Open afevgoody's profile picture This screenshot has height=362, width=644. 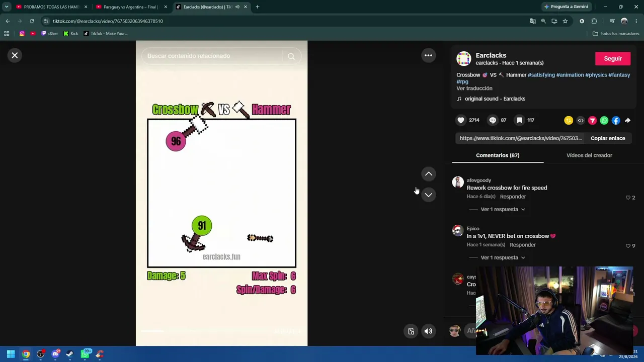[458, 182]
